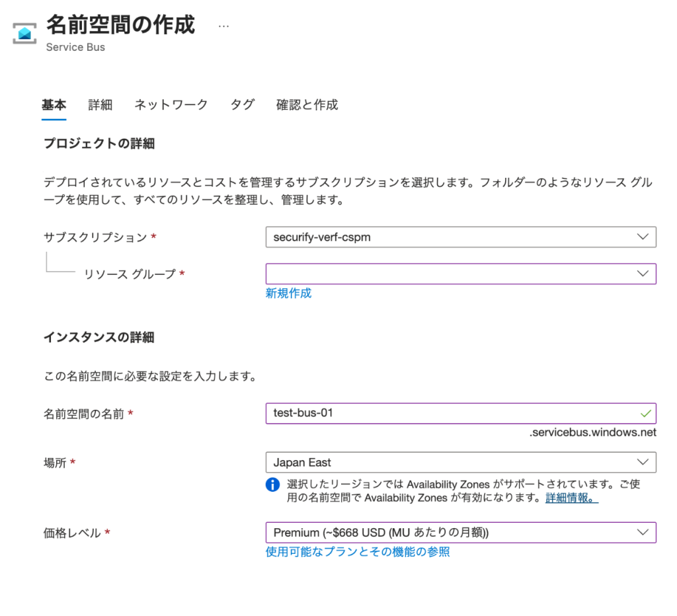The image size is (677, 616).
Task: Click the プロジェクトの詳細 section heading
Action: tap(99, 143)
